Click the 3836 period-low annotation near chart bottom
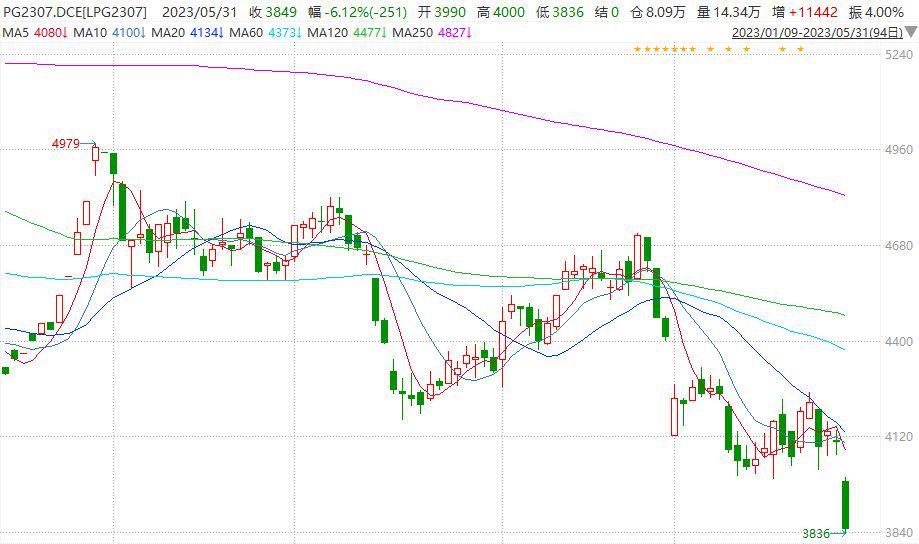This screenshot has width=919, height=544. click(816, 533)
